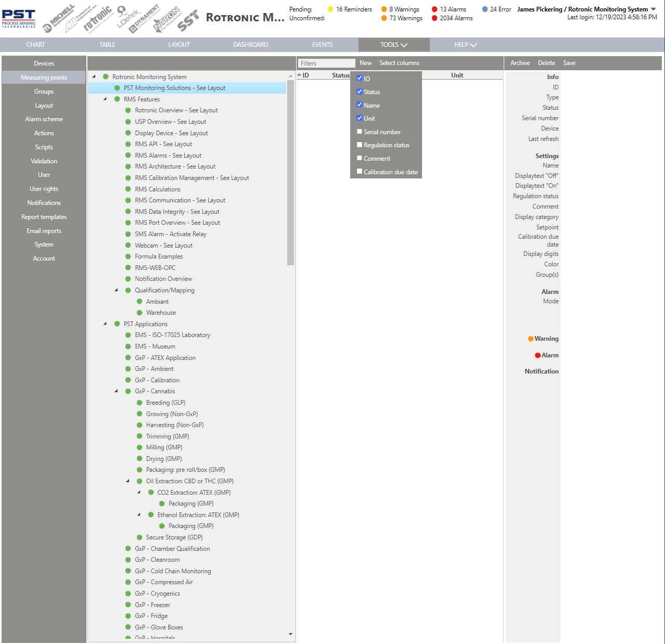The height and width of the screenshot is (644, 665).
Task: Uncheck the Status column checkbox
Action: click(x=360, y=92)
